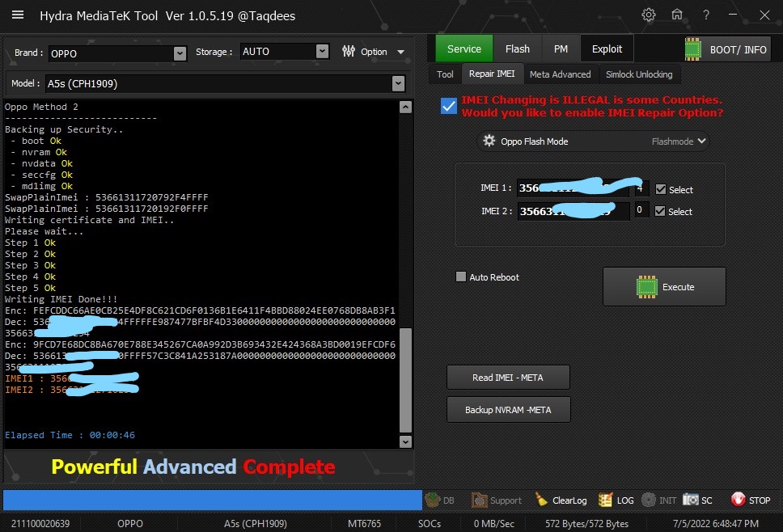Toggle the IMEI 1 Select checkbox

[661, 189]
